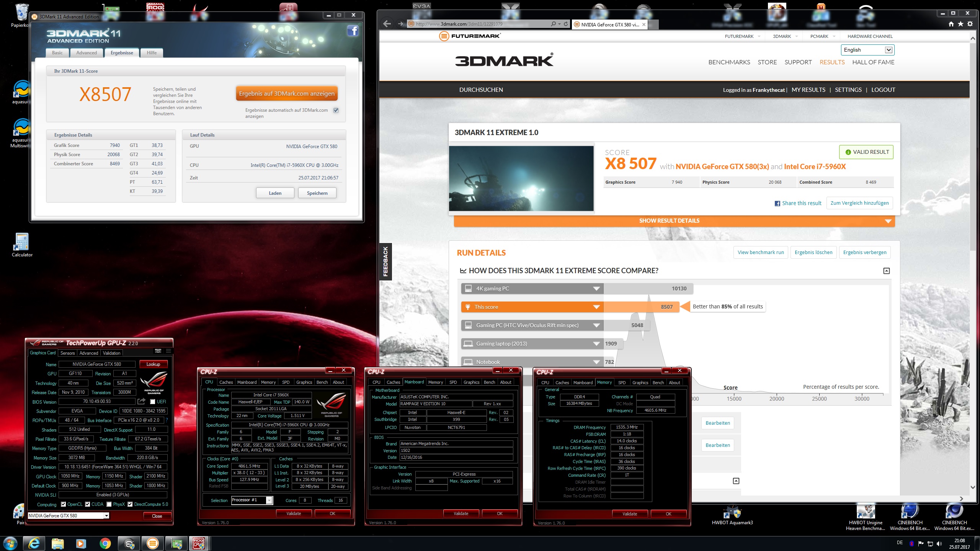The width and height of the screenshot is (980, 551).
Task: Open the Caches tab in the first CPU-Z
Action: pyautogui.click(x=226, y=382)
